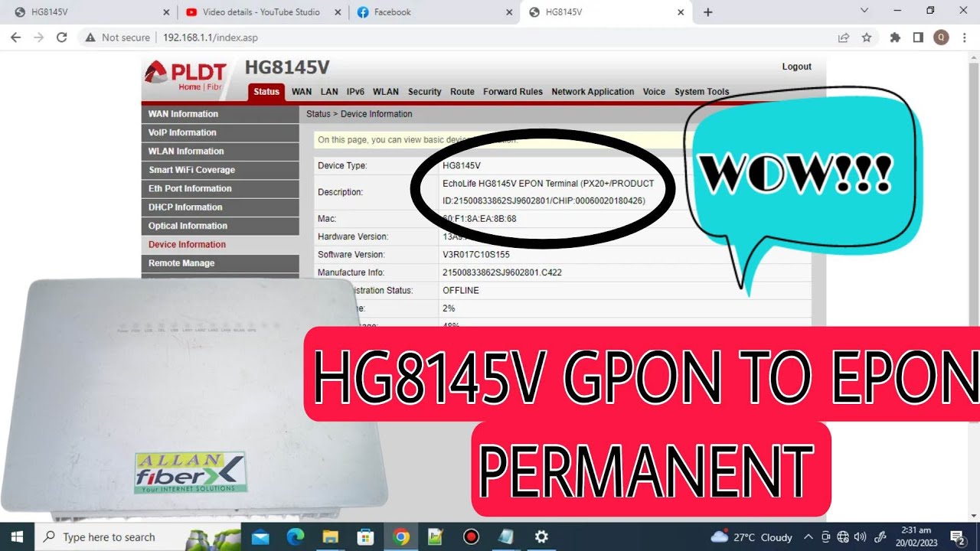980x551 pixels.
Task: Open the Chrome extensions puzzle icon
Action: pos(895,37)
